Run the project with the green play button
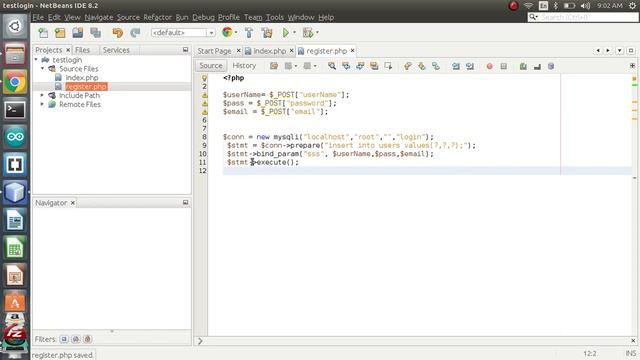 (286, 33)
